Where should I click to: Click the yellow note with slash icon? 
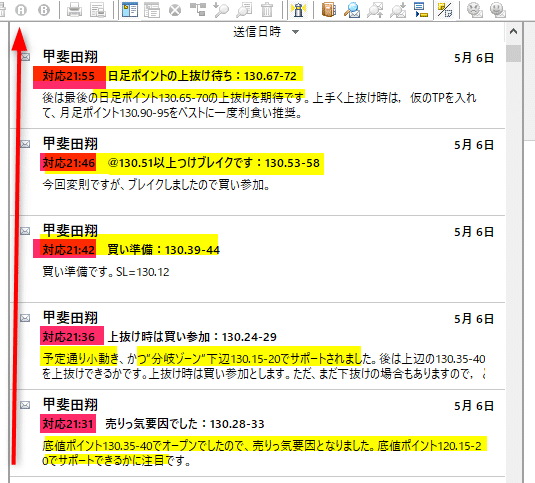click(445, 10)
